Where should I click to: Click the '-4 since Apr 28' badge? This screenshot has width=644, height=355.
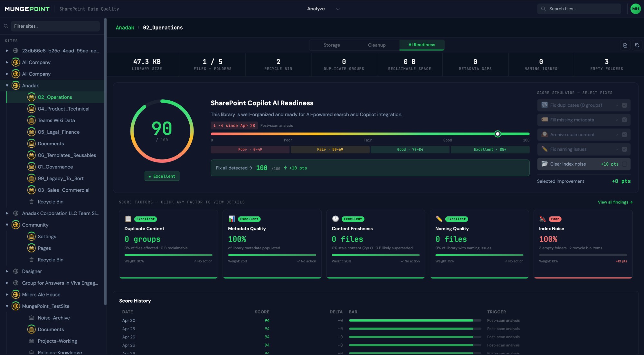(234, 126)
